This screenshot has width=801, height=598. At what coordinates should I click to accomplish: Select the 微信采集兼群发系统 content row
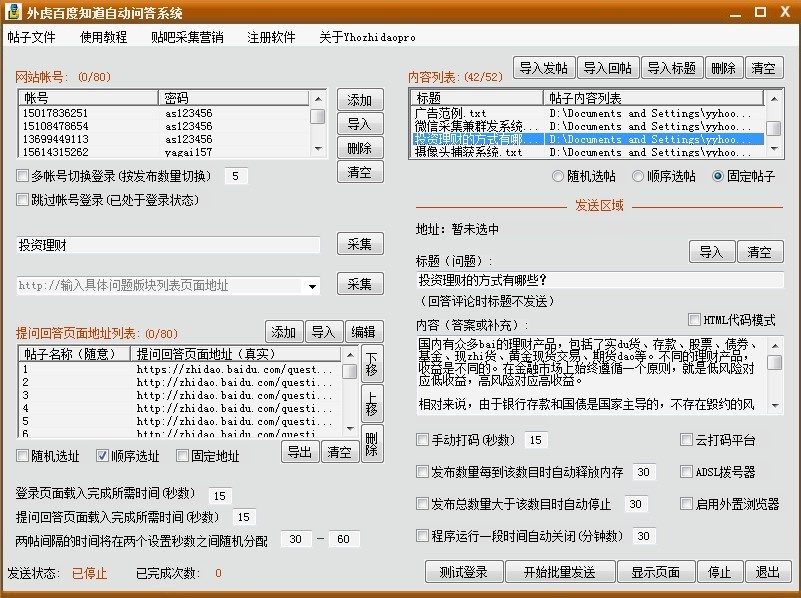(x=587, y=126)
